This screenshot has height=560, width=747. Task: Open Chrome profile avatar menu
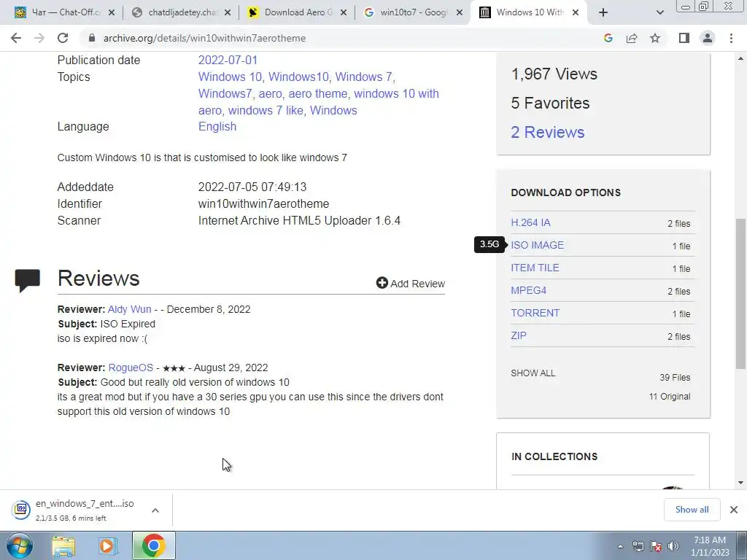click(708, 38)
